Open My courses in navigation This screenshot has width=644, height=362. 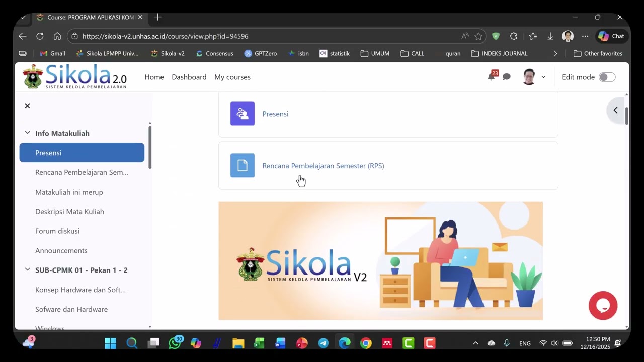(232, 77)
